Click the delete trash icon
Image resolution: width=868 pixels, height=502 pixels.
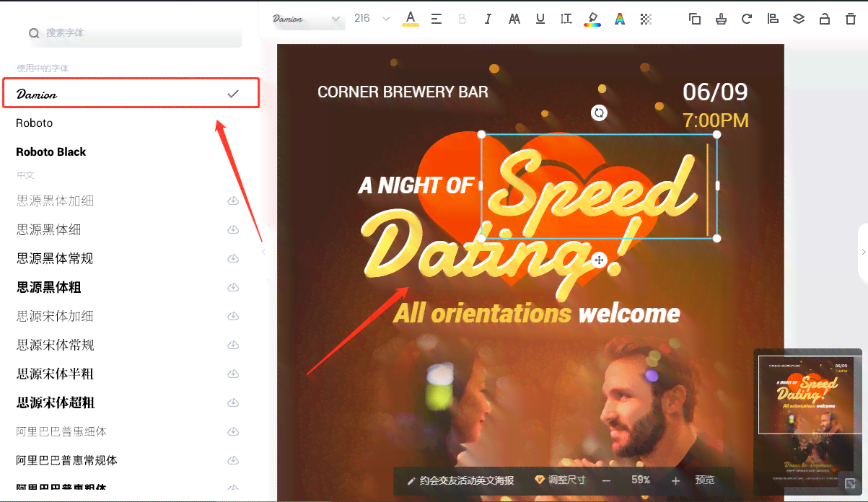851,19
